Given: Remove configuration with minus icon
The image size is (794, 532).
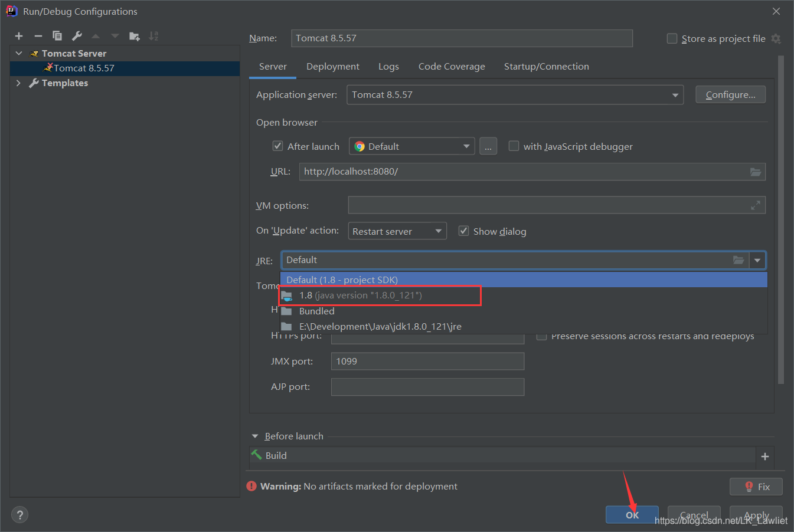Looking at the screenshot, I should click(x=38, y=36).
